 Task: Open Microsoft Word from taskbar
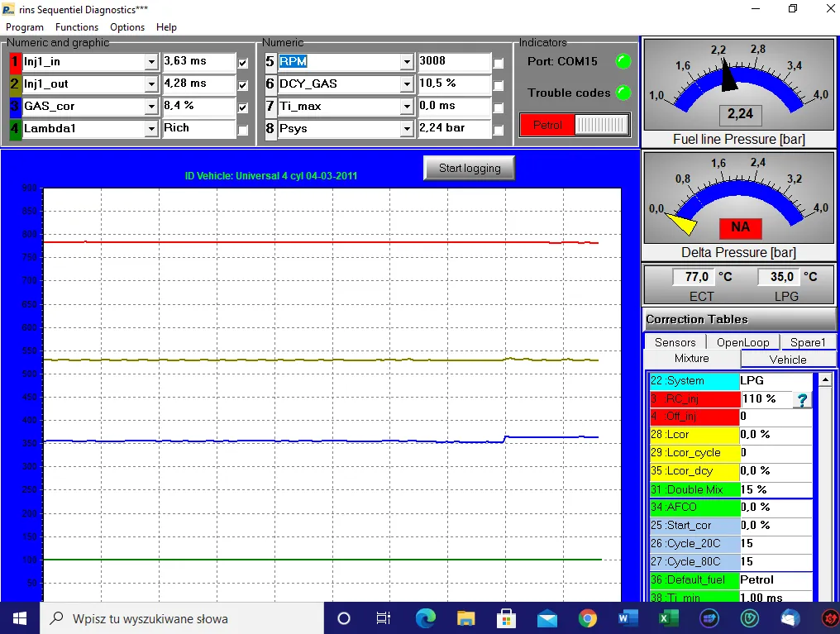628,618
